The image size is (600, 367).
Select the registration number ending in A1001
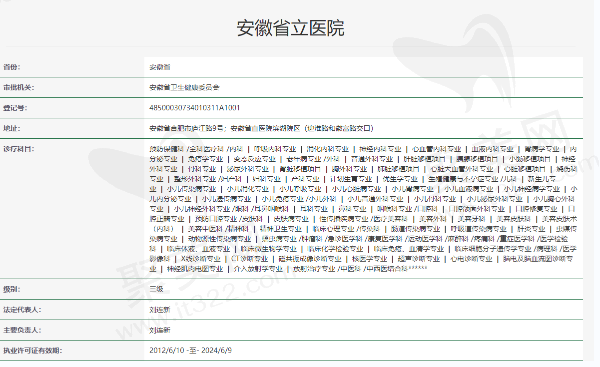194,108
